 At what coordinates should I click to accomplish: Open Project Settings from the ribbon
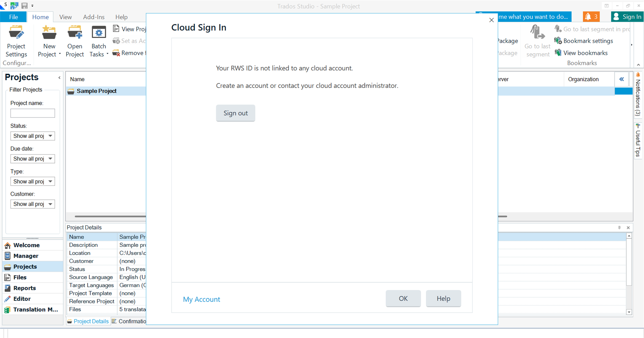[x=16, y=40]
